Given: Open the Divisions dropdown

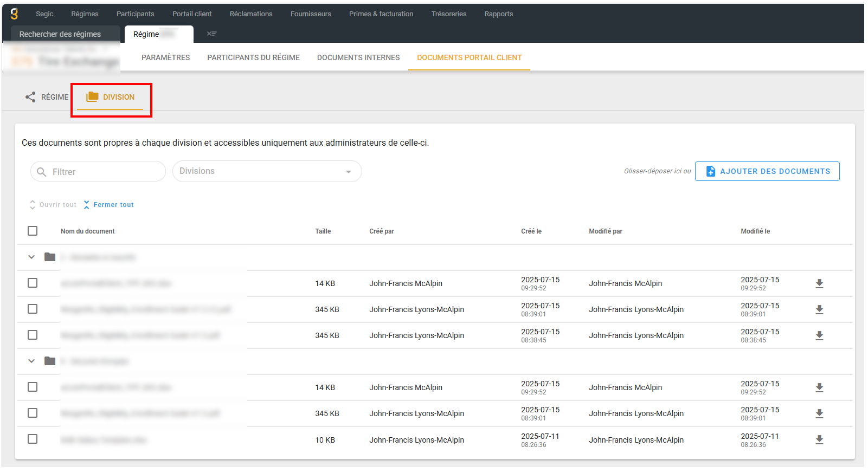Looking at the screenshot, I should pyautogui.click(x=267, y=171).
